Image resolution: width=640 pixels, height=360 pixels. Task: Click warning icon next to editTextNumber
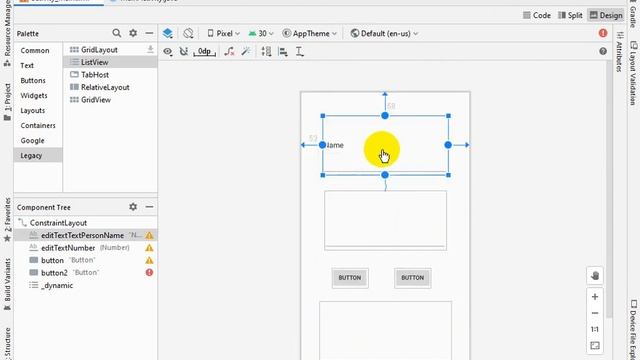coord(149,248)
